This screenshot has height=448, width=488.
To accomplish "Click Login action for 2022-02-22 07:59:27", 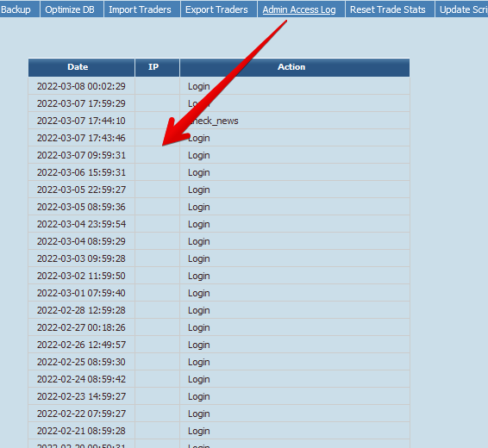I will coord(199,414).
